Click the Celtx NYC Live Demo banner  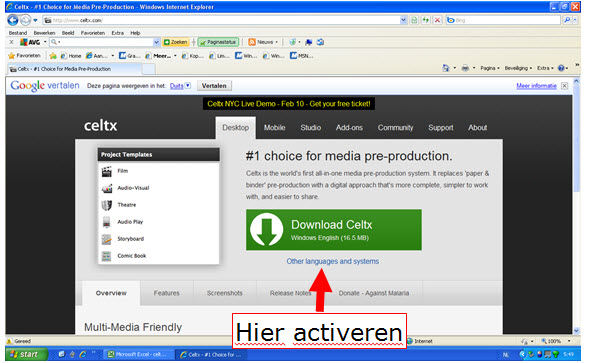[289, 104]
